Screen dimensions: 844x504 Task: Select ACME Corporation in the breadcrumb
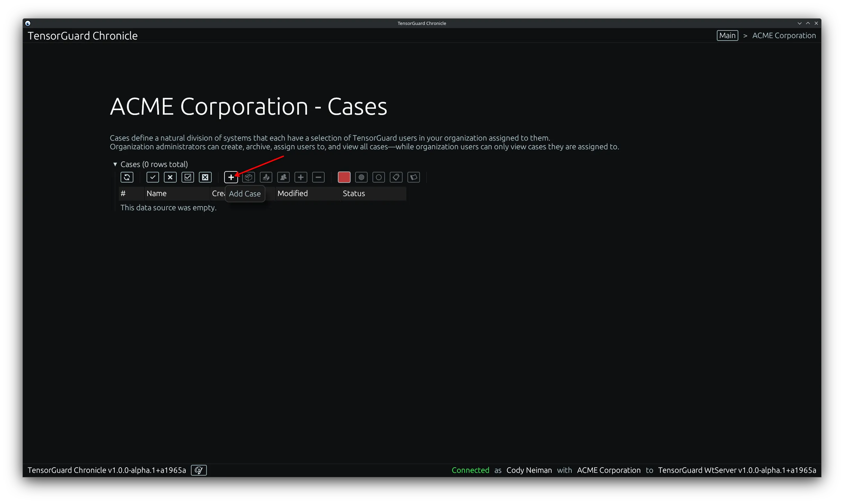(x=783, y=35)
